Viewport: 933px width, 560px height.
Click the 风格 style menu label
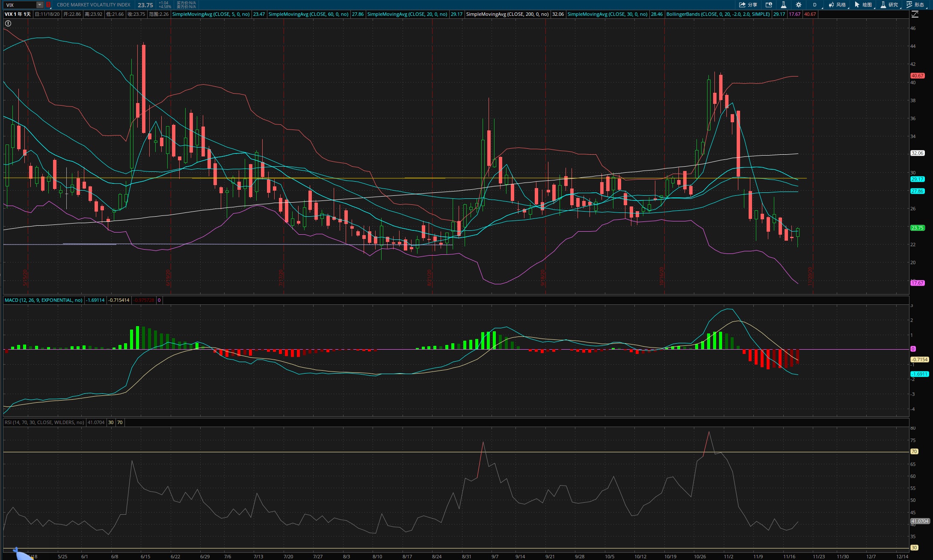[841, 5]
